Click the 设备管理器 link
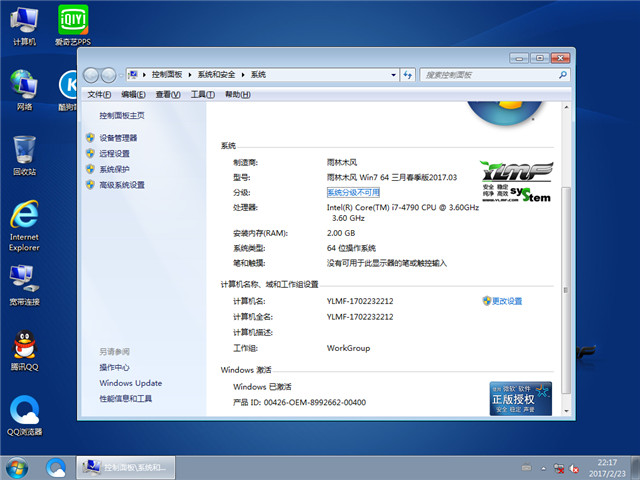 click(118, 138)
